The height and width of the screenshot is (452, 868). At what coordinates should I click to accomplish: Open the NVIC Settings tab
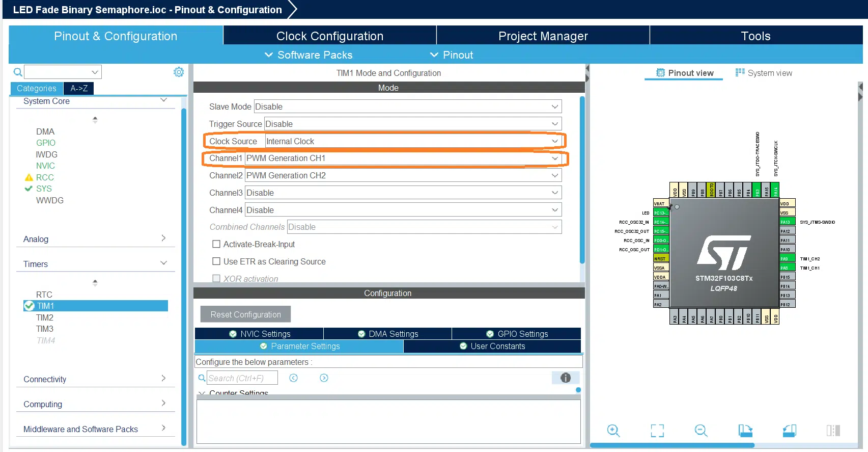[x=259, y=334]
